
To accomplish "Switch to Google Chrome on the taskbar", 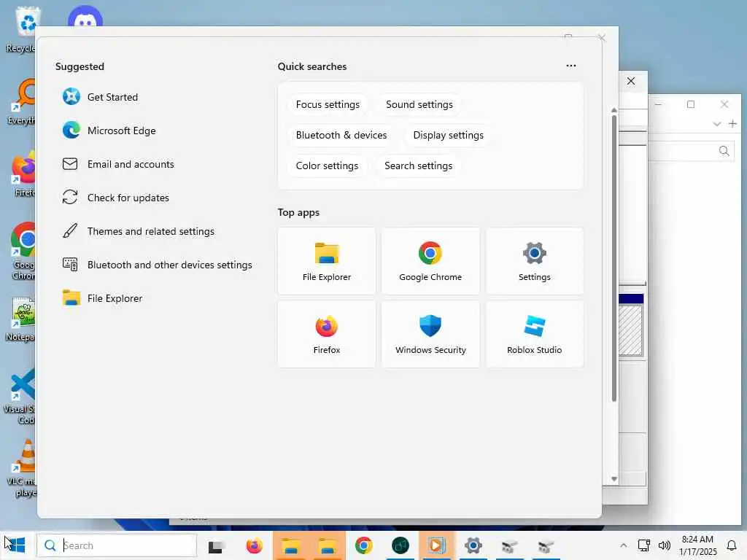I will (363, 545).
